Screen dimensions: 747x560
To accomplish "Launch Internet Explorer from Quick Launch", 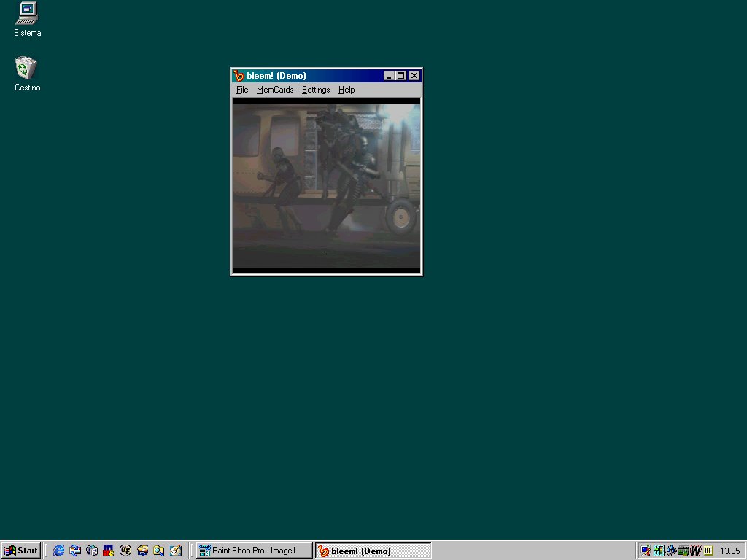I will (58, 551).
